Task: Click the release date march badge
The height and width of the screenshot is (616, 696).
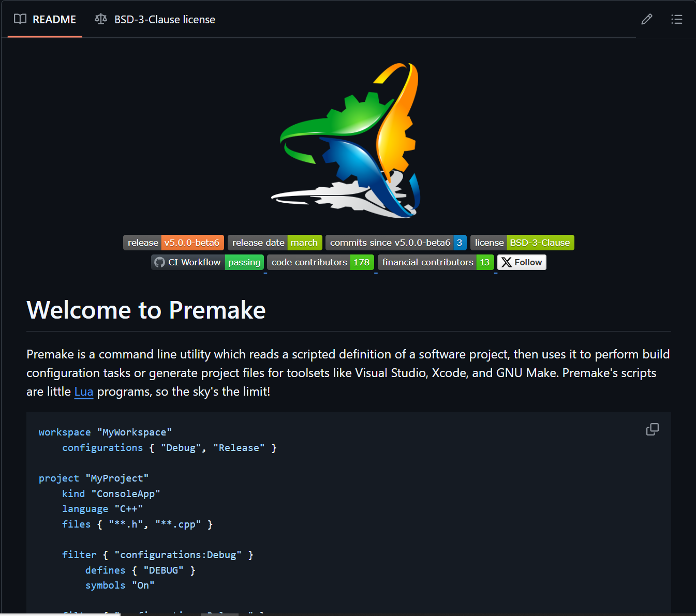Action: [x=275, y=243]
